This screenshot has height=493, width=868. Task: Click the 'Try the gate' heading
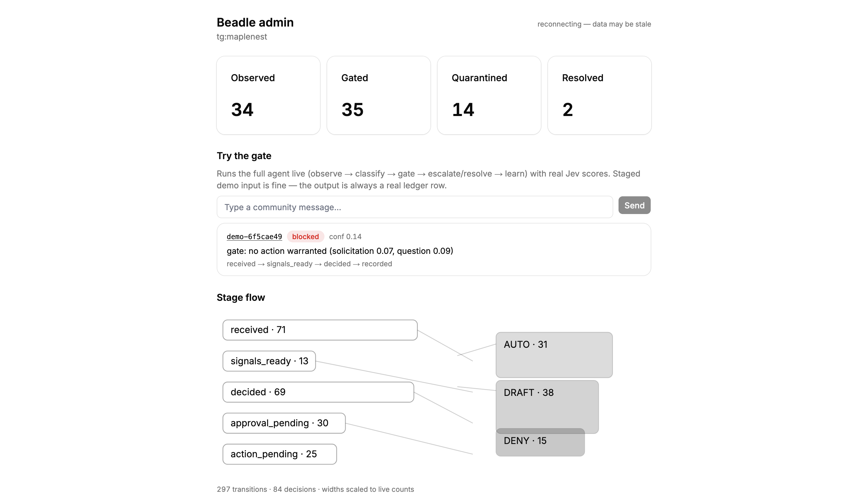pyautogui.click(x=244, y=156)
